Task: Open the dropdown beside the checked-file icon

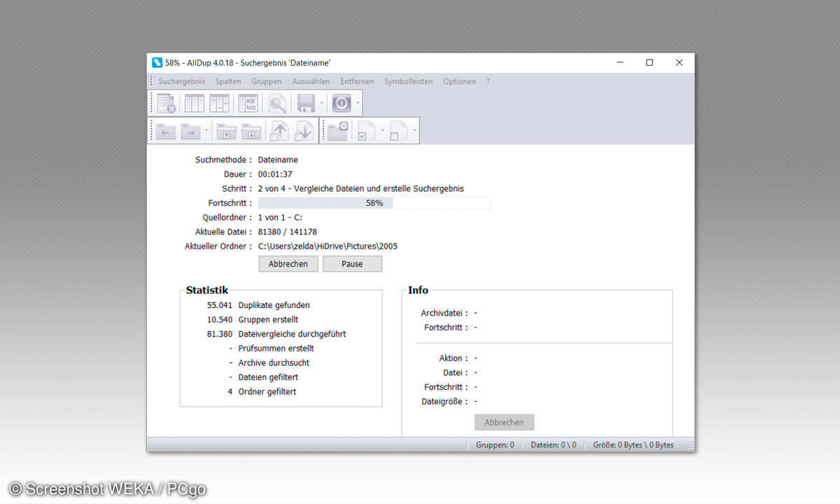Action: (x=382, y=131)
